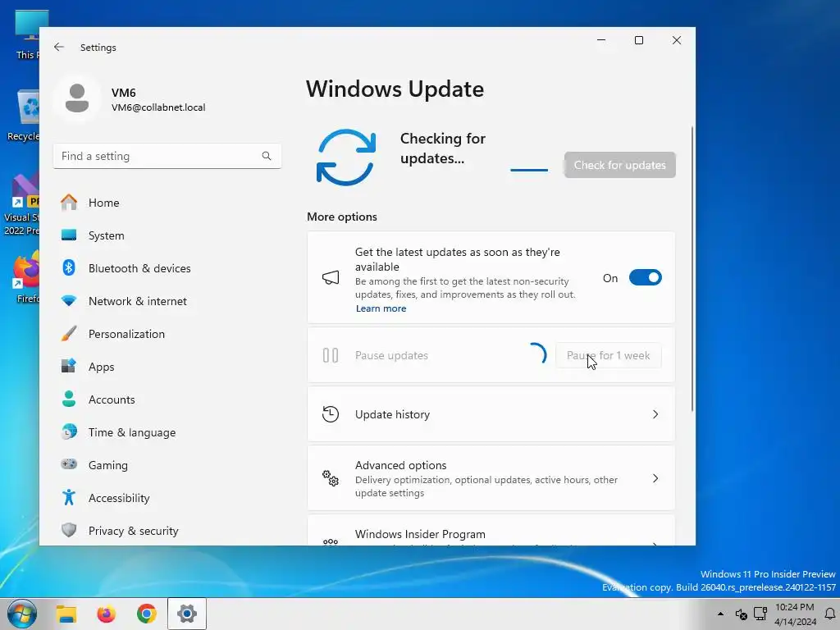
Task: Click the Pause updates pause icon
Action: click(331, 355)
